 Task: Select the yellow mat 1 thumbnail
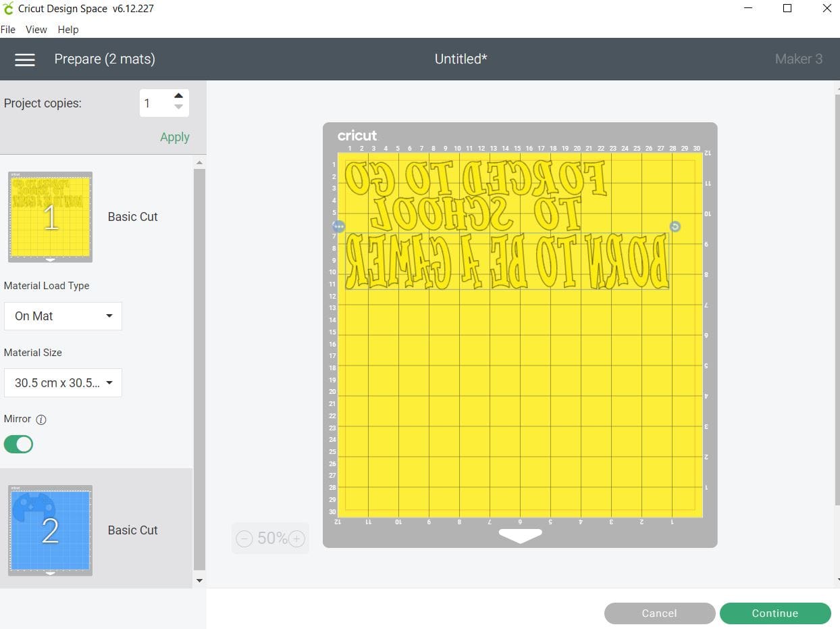click(50, 217)
